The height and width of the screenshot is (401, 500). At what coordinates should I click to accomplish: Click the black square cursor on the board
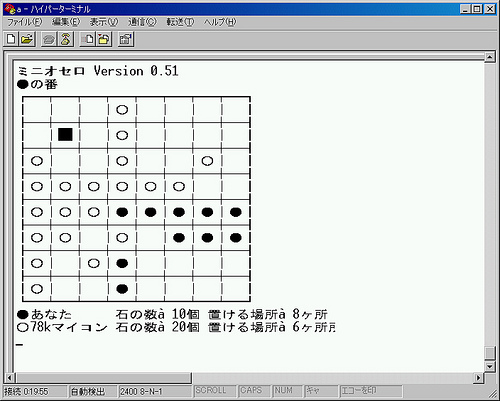tap(65, 135)
